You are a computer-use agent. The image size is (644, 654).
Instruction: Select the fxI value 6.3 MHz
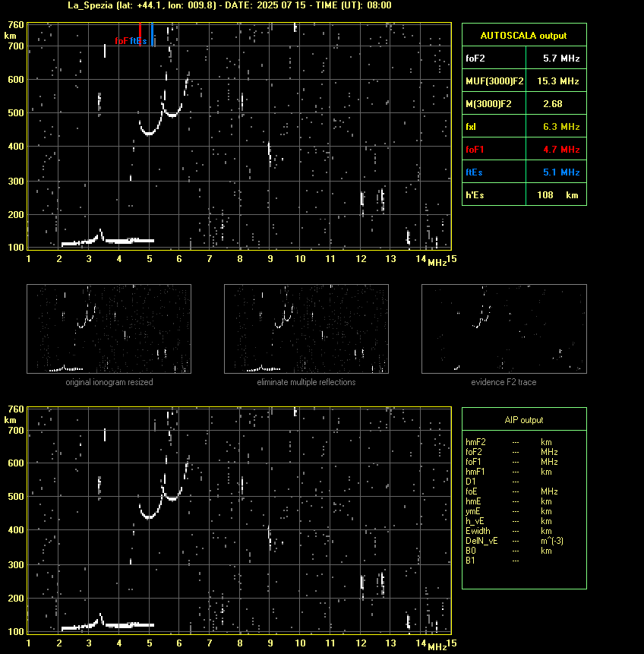click(561, 126)
